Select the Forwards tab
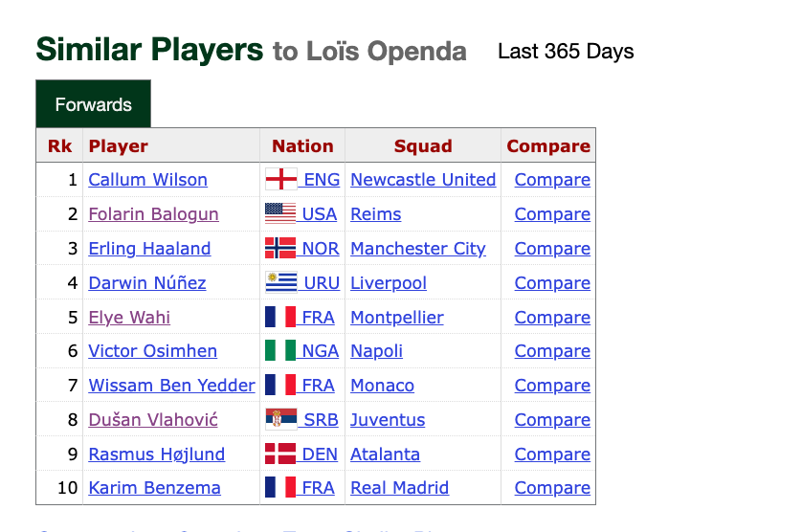 coord(93,104)
